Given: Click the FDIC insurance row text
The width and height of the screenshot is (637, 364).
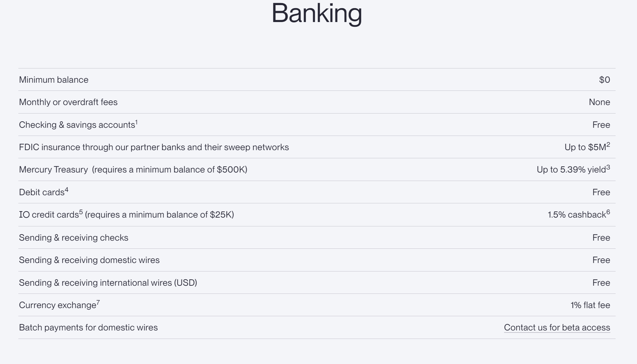Looking at the screenshot, I should 154,147.
